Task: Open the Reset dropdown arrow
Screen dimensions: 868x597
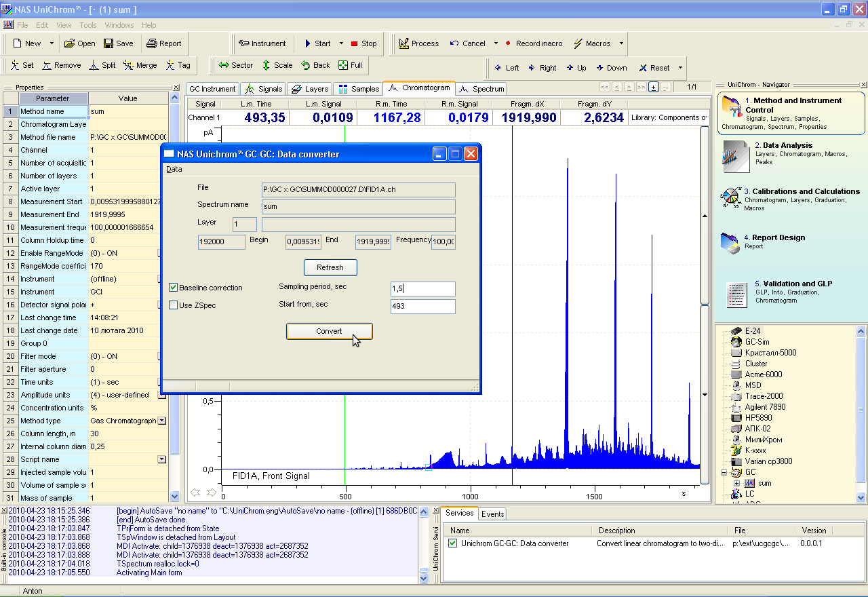Action: tap(679, 68)
